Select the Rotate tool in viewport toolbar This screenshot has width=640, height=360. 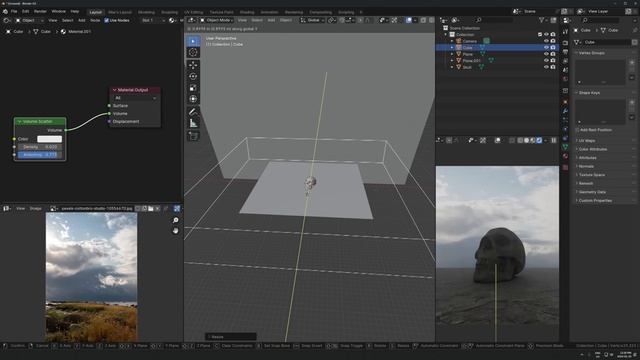193,76
